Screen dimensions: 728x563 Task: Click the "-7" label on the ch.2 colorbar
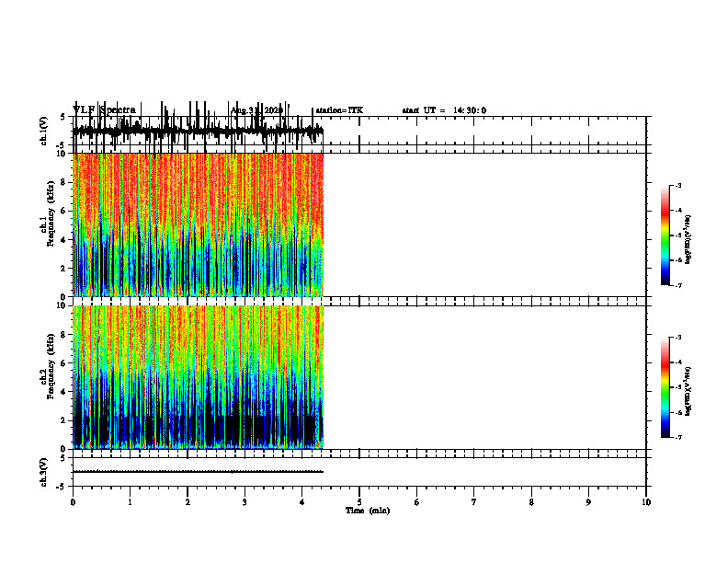(678, 437)
